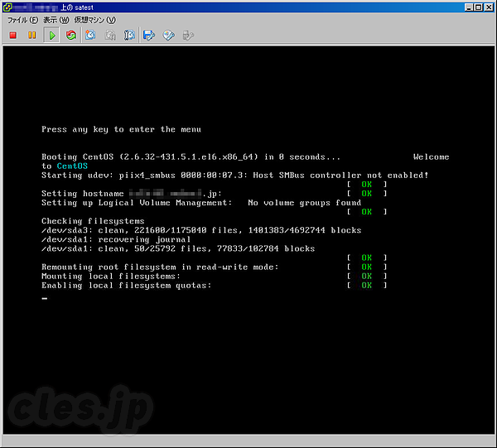Open the 表示 (W) menu

[56, 20]
